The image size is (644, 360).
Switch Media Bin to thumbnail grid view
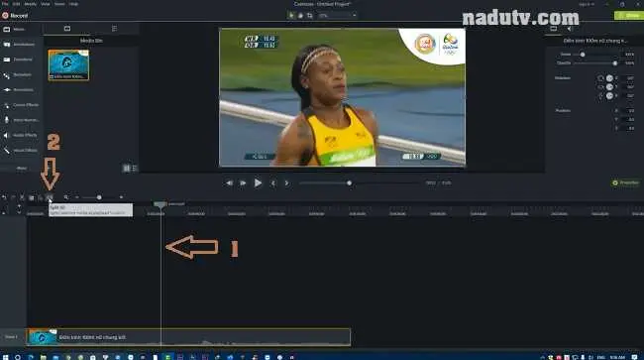pyautogui.click(x=127, y=168)
